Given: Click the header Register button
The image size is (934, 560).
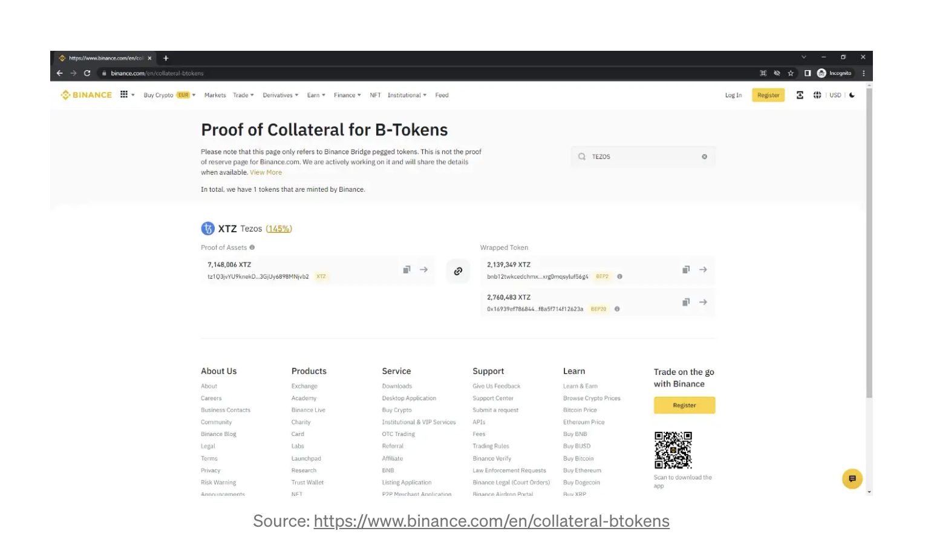Looking at the screenshot, I should point(768,95).
